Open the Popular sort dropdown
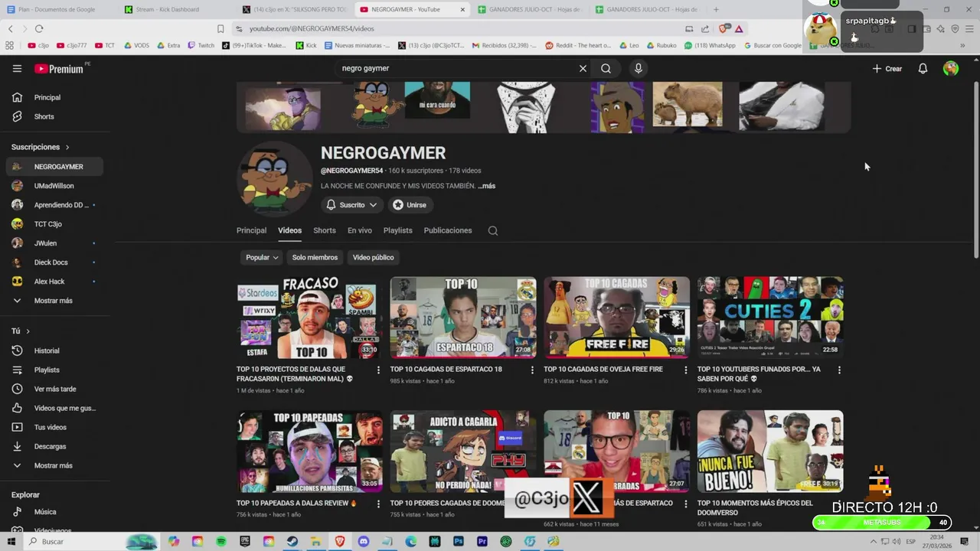This screenshot has width=980, height=551. pyautogui.click(x=262, y=257)
